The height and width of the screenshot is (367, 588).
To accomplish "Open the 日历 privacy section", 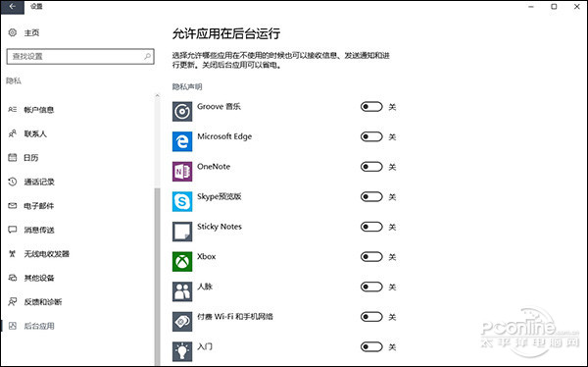I will 31,158.
